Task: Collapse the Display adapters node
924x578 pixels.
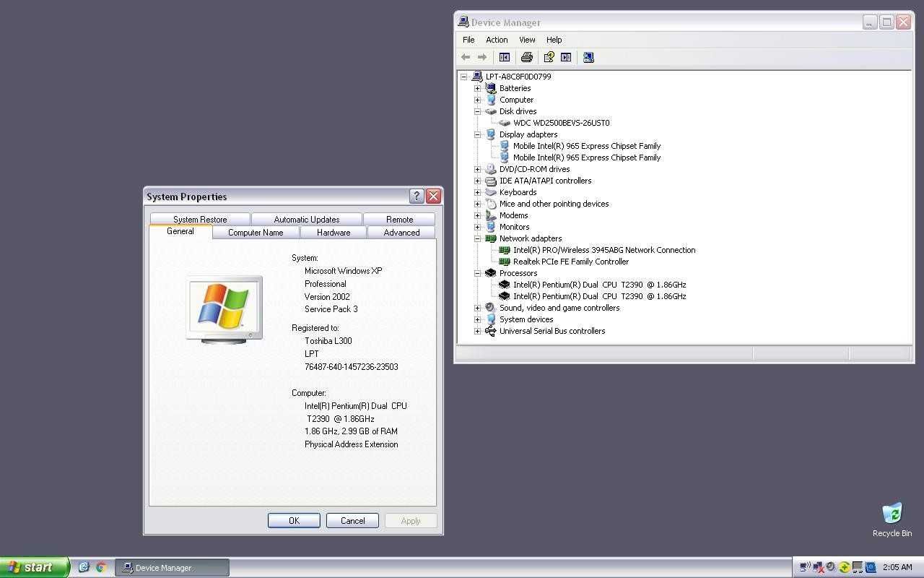Action: (477, 134)
